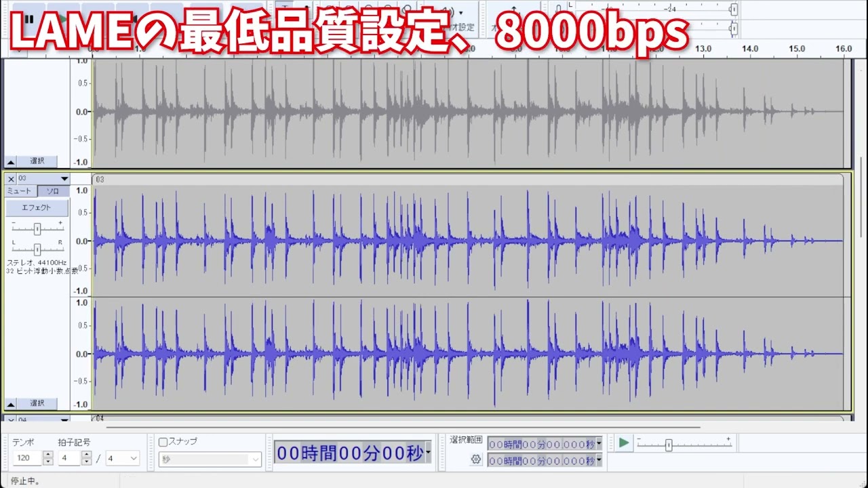Screen dimensions: 868x488
Task: Click the 拍子記号 label
Action: point(74,442)
